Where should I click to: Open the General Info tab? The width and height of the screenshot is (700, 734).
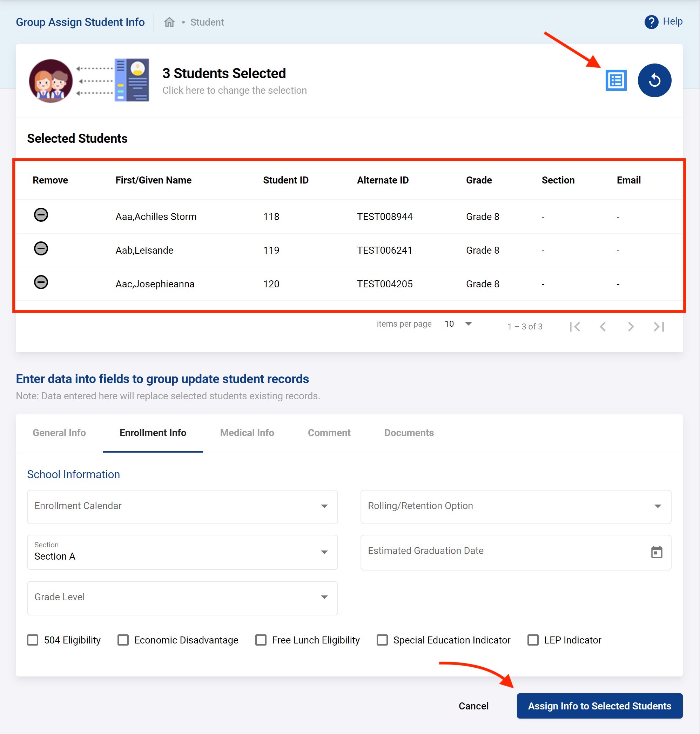[59, 433]
